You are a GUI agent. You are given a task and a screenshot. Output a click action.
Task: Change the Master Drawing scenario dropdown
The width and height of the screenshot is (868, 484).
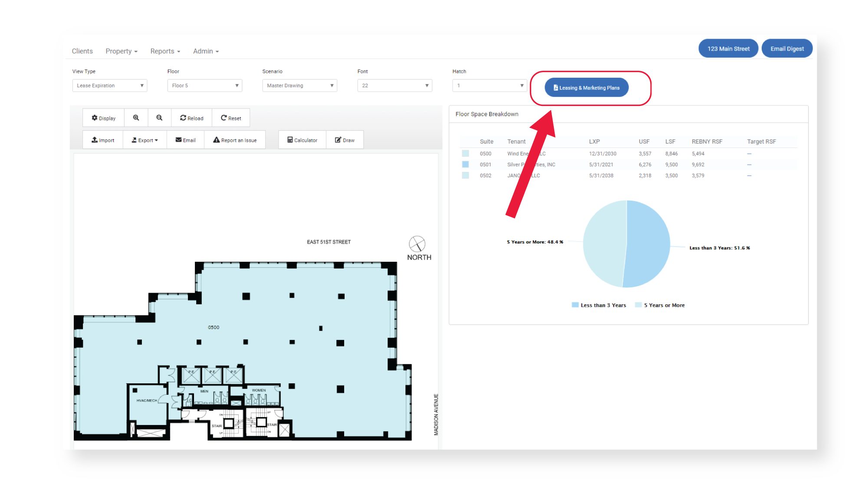300,86
